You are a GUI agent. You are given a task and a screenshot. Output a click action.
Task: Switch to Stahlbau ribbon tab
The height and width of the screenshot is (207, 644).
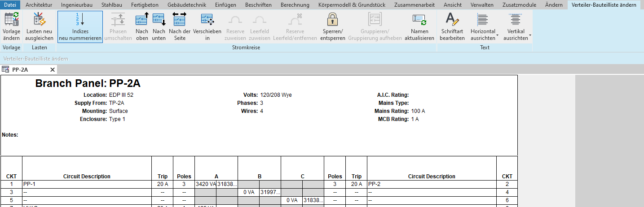pyautogui.click(x=111, y=5)
